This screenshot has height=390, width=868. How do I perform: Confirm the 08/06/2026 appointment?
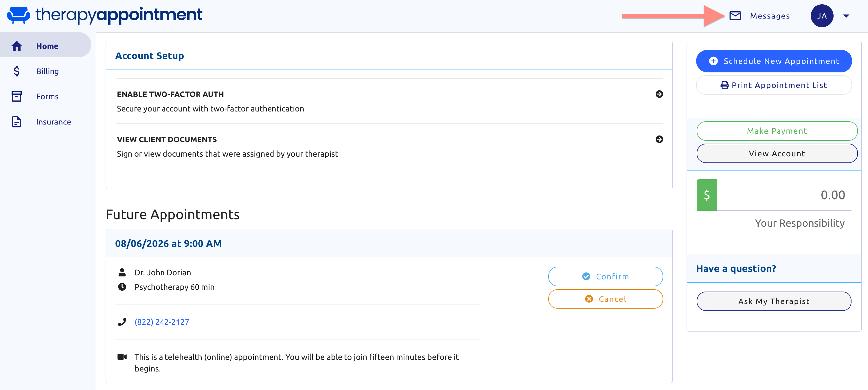[605, 277]
